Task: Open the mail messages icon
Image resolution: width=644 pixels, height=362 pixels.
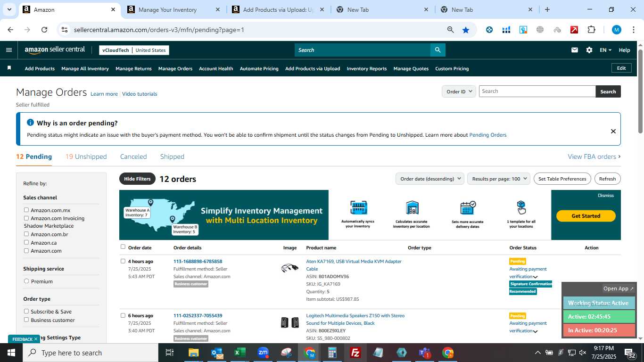Action: click(x=574, y=50)
